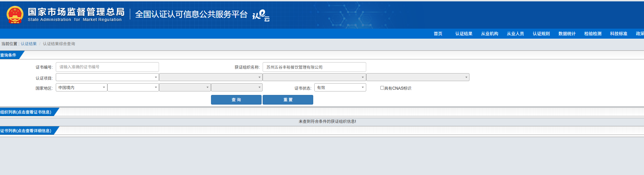
Task: Expand the province dropdown beside 中国境内
Action: tap(133, 87)
